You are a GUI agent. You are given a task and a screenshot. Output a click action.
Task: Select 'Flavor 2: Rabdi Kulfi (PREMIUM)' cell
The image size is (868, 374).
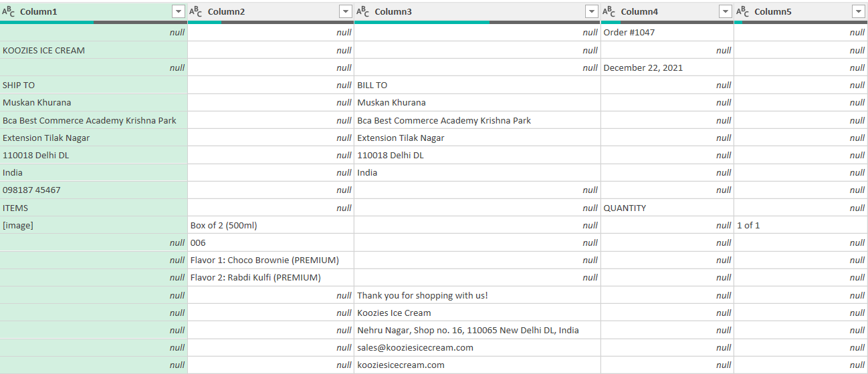(x=271, y=277)
